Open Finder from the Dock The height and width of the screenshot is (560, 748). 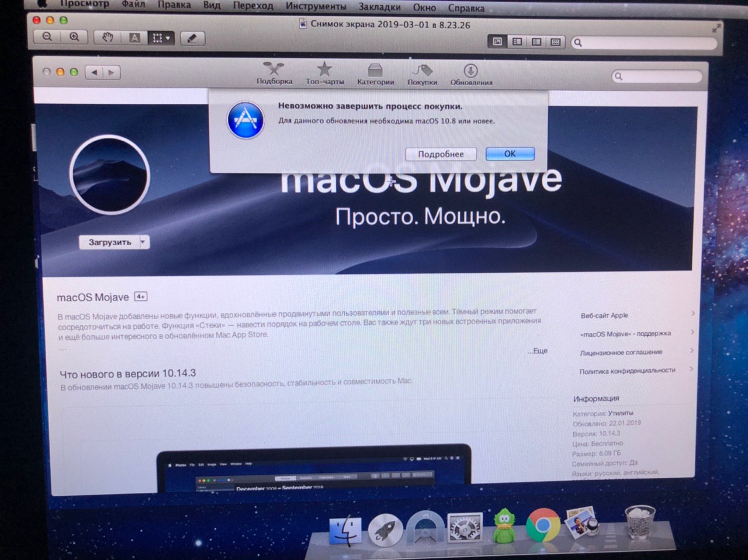click(345, 530)
